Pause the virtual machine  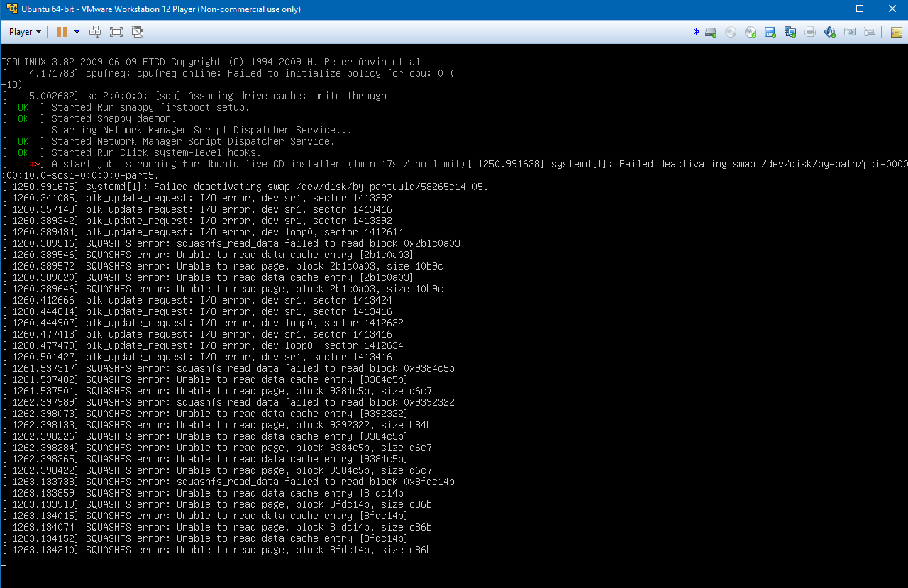coord(62,32)
